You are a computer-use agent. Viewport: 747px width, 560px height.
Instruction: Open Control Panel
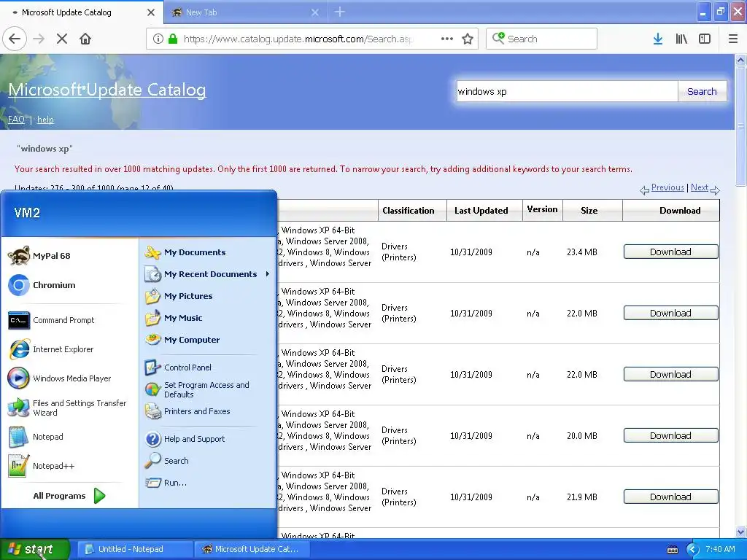point(207,367)
